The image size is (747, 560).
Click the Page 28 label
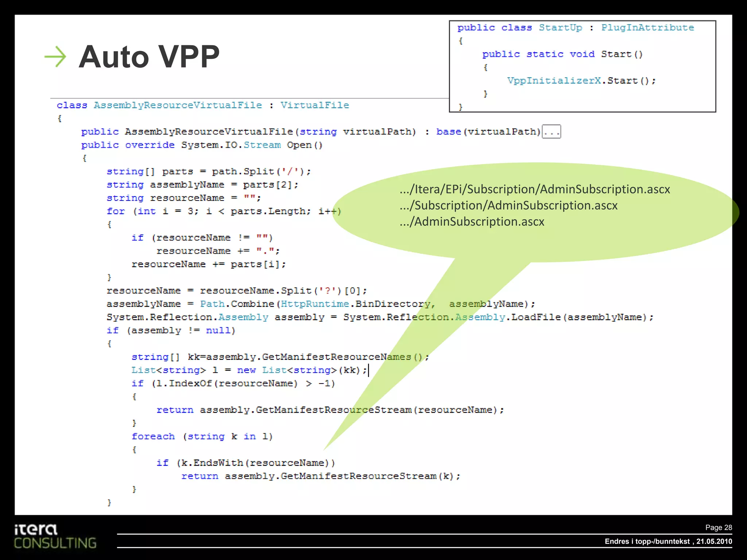[x=718, y=528]
